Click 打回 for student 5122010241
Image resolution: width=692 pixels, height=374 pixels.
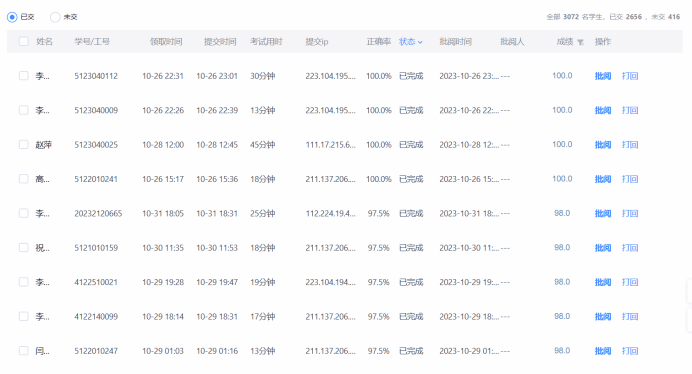(630, 179)
